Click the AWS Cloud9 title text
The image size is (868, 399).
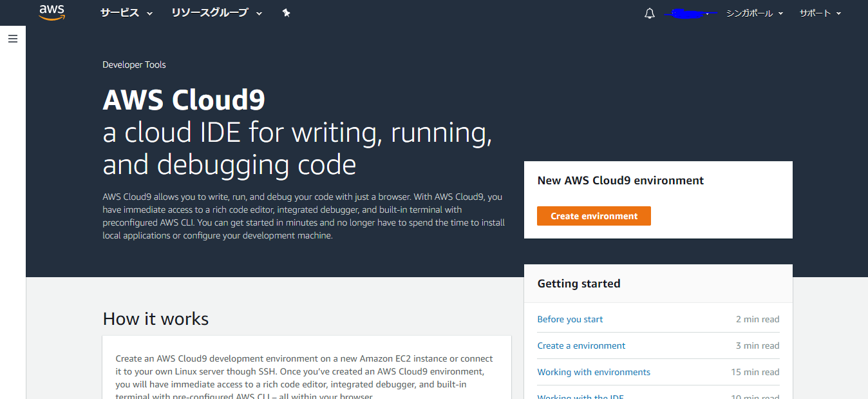pos(184,100)
